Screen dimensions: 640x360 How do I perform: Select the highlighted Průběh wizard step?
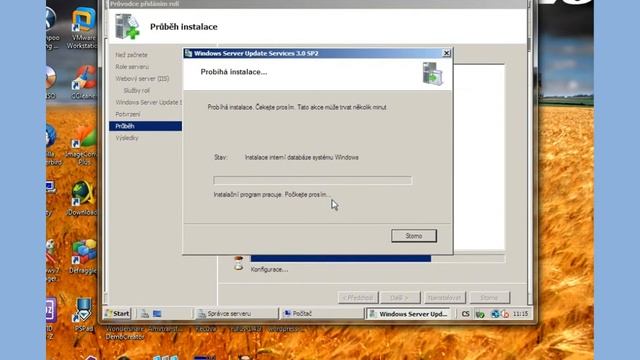point(145,126)
